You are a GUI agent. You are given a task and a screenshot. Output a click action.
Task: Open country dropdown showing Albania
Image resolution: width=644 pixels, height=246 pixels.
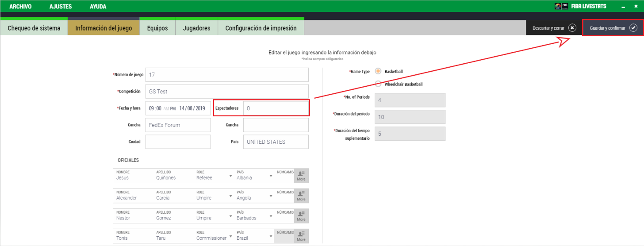[271, 176]
